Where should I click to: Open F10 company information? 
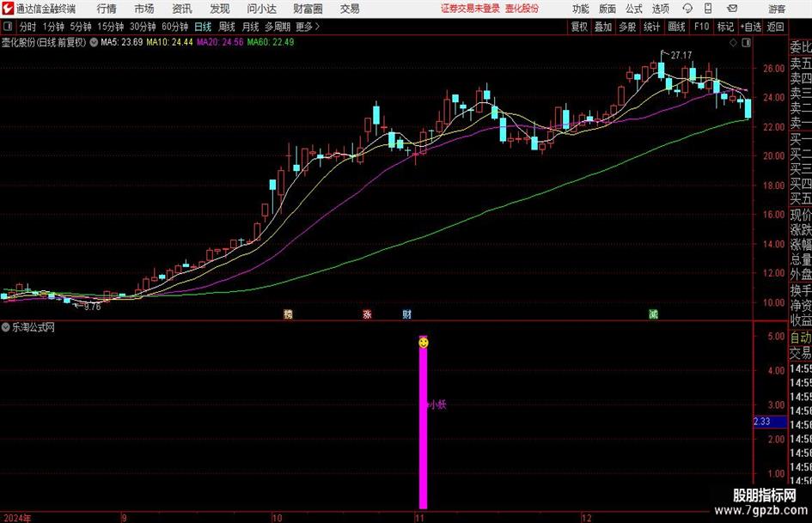tap(701, 27)
